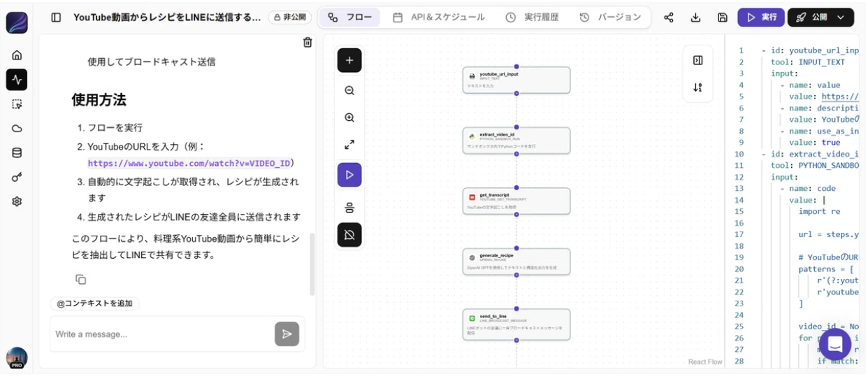Download the flow with the download icon
The height and width of the screenshot is (379, 868).
click(x=695, y=17)
